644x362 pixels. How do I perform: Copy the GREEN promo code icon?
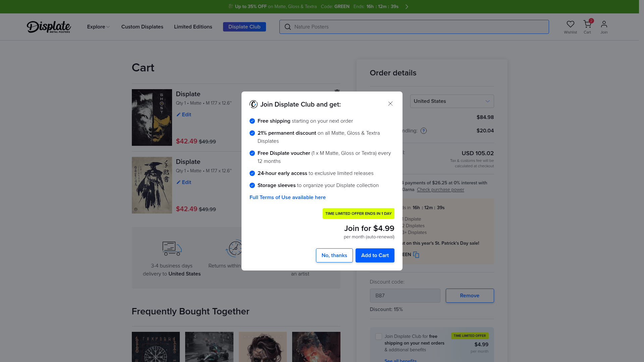[x=416, y=255]
